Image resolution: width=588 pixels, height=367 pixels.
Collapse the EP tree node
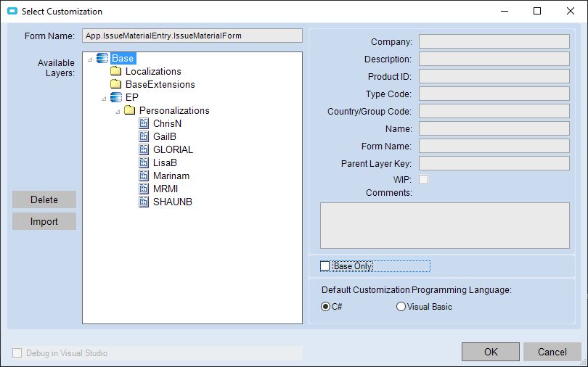104,98
